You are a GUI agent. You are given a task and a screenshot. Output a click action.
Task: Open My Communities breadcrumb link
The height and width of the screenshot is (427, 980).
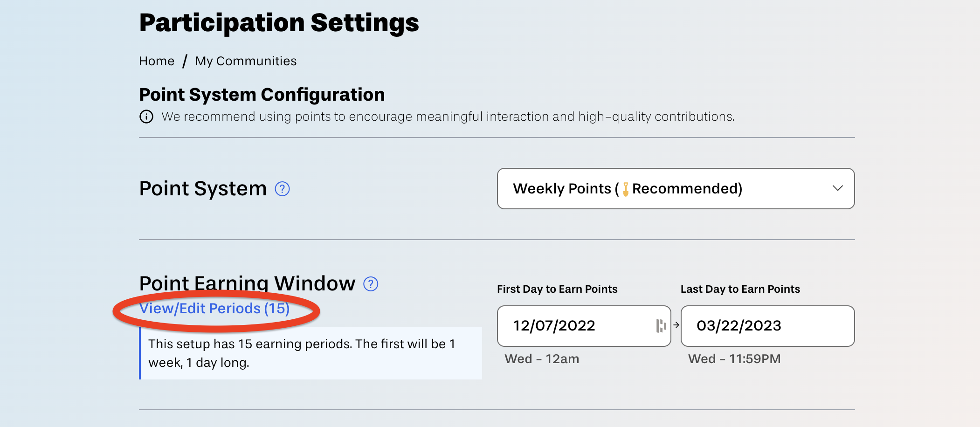click(246, 61)
